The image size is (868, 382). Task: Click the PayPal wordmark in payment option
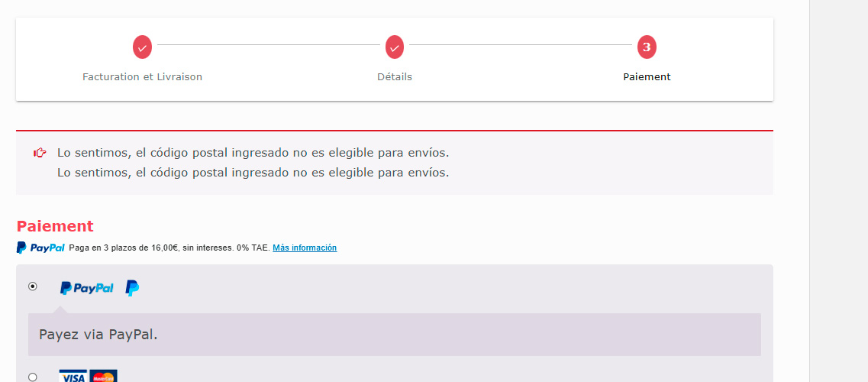pos(87,288)
